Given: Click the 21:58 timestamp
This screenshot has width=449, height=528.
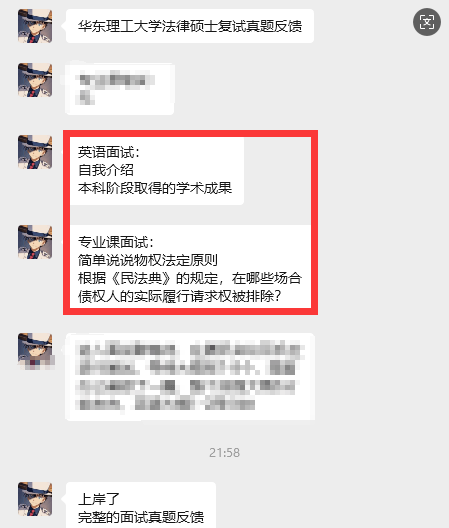Looking at the screenshot, I should point(224,453).
